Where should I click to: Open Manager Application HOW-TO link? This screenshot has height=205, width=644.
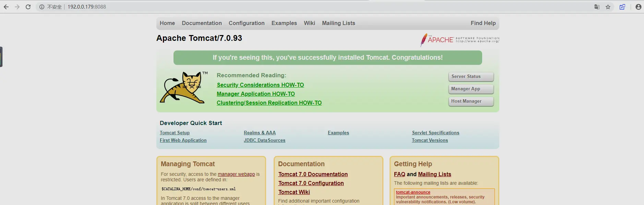pos(256,94)
